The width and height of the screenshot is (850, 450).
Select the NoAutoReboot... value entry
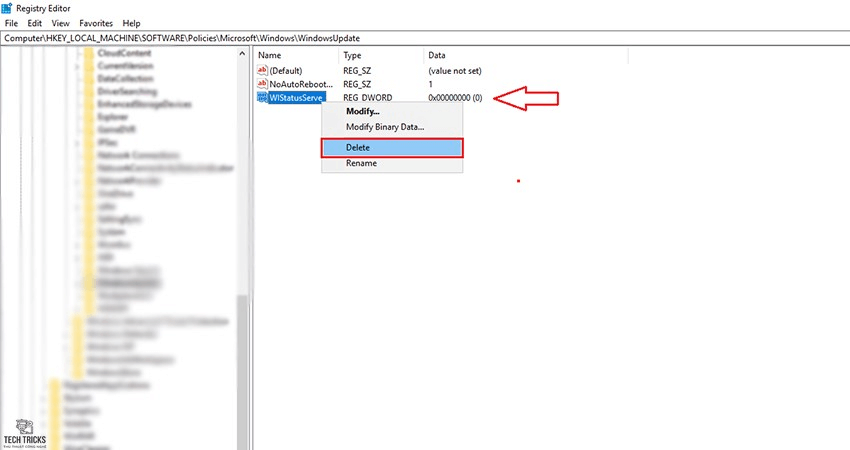(301, 84)
